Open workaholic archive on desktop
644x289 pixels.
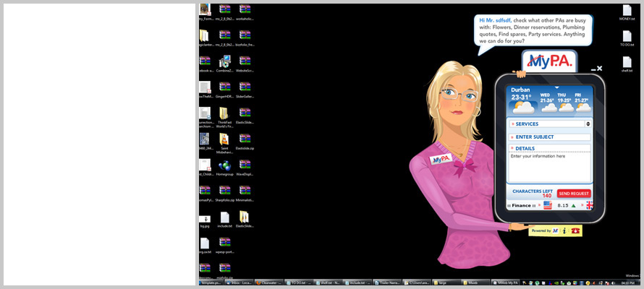point(245,12)
